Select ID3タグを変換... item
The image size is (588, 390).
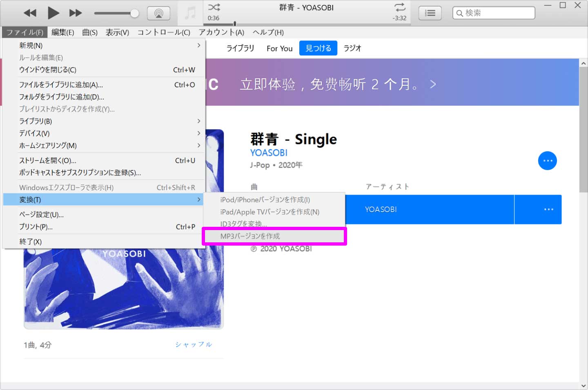tap(274, 224)
